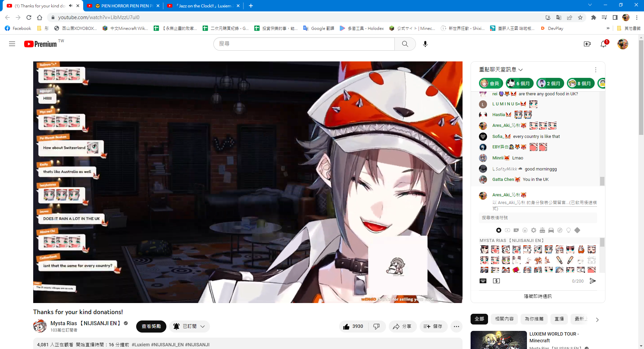This screenshot has height=349, width=644.
Task: Bookmark this page with star icon
Action: point(580,17)
